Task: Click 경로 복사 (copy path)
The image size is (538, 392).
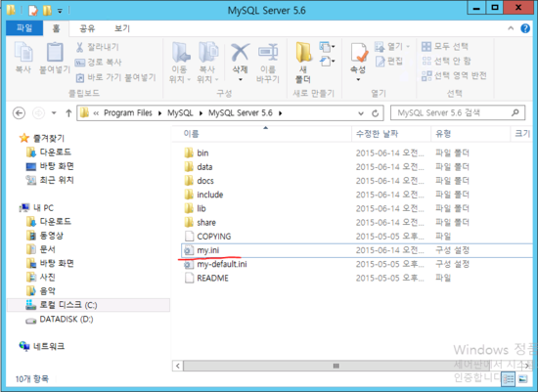Action: tap(99, 63)
